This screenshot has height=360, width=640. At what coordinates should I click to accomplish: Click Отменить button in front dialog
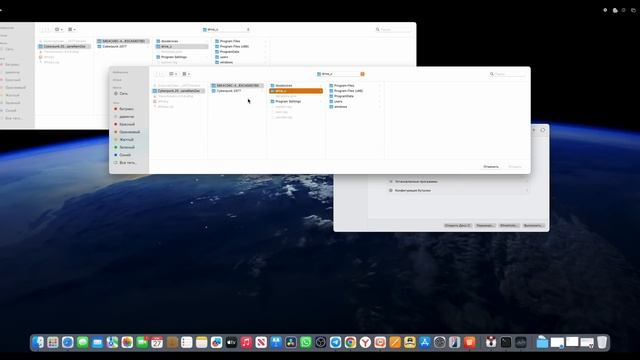pyautogui.click(x=491, y=167)
